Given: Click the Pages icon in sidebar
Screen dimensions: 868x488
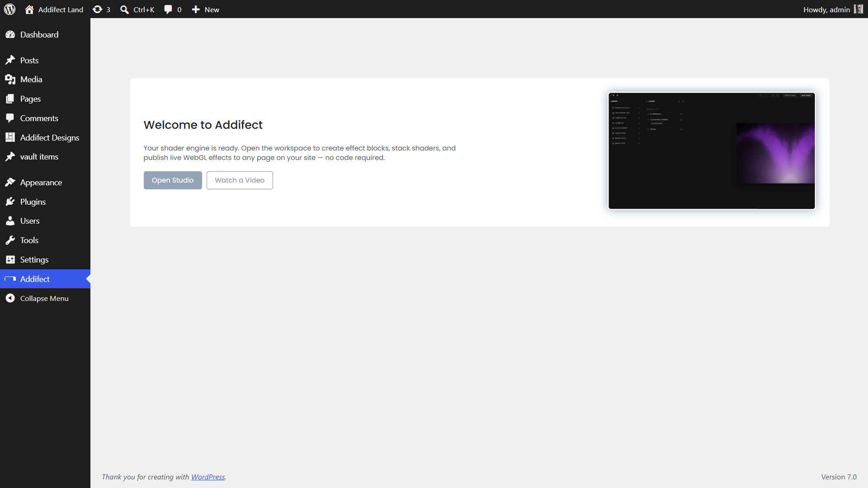Looking at the screenshot, I should (x=10, y=99).
